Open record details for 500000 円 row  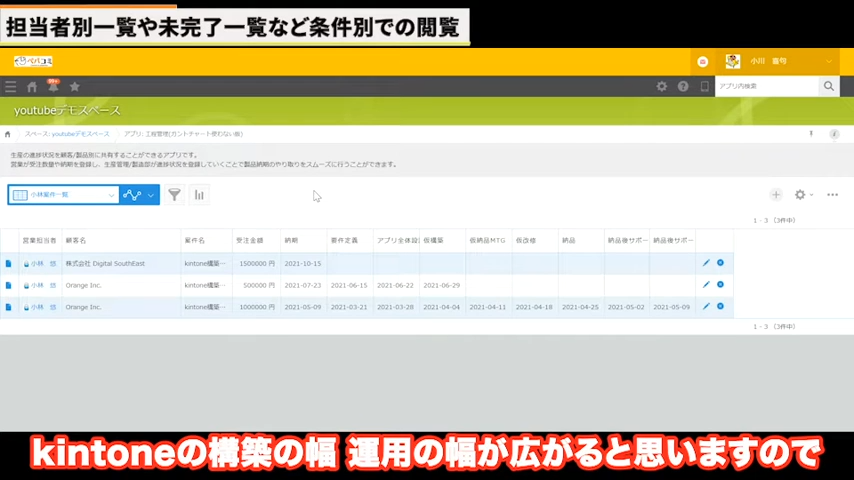8,285
